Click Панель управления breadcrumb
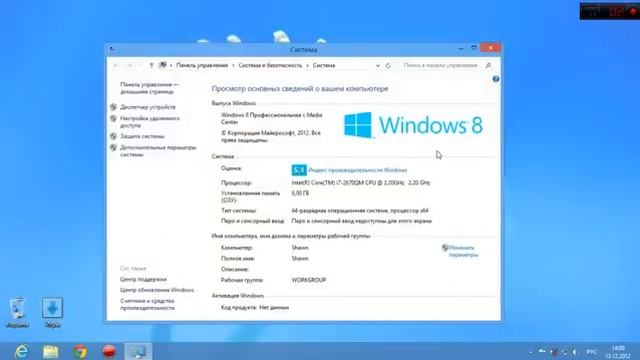The image size is (640, 360). (x=202, y=65)
